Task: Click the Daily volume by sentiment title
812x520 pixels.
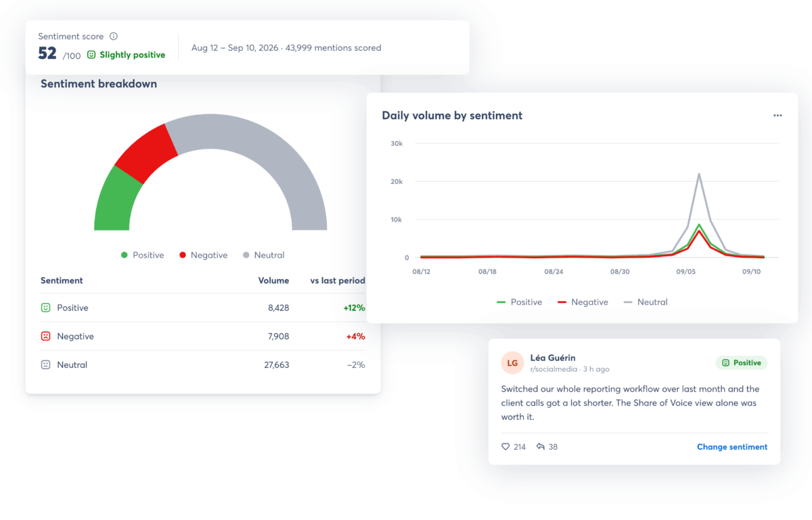Action: 452,116
